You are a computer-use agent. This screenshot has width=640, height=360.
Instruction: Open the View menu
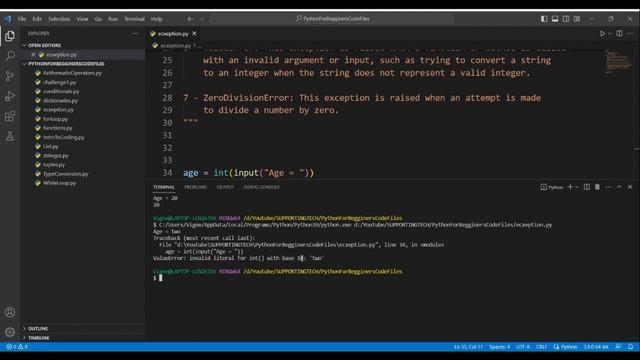tap(82, 19)
